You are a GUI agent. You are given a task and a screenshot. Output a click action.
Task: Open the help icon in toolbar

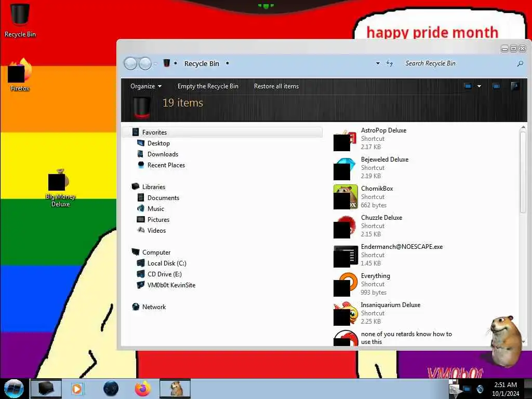515,86
